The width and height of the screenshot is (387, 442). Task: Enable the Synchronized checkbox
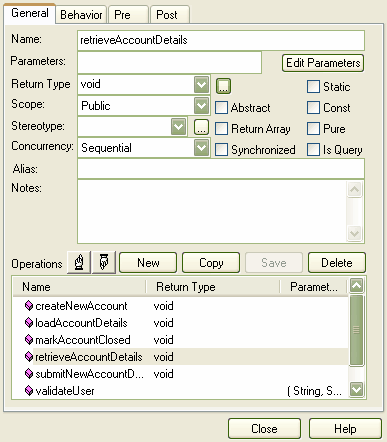point(221,150)
